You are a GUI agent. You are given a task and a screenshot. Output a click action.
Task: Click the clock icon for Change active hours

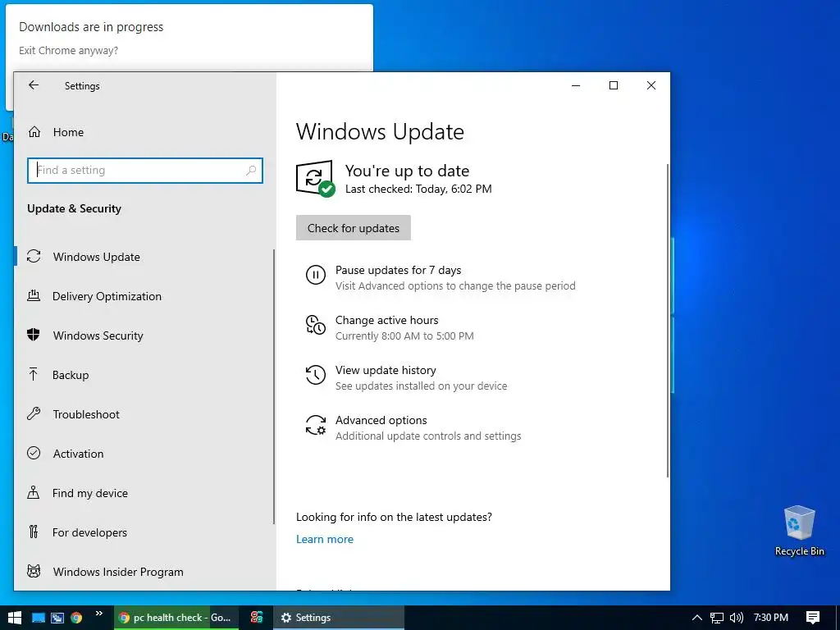(316, 325)
